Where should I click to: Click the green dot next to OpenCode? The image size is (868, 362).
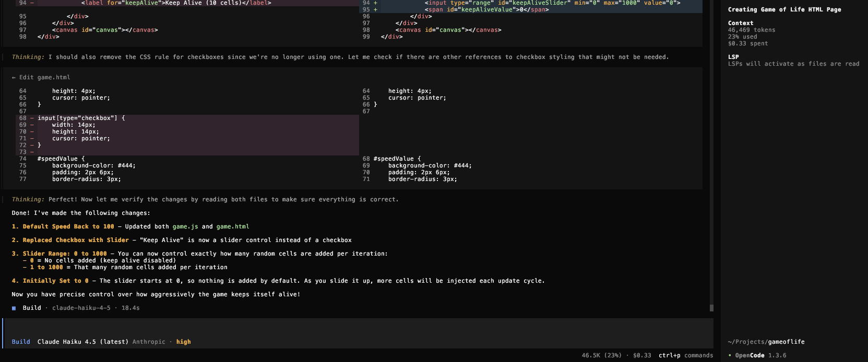pyautogui.click(x=730, y=356)
